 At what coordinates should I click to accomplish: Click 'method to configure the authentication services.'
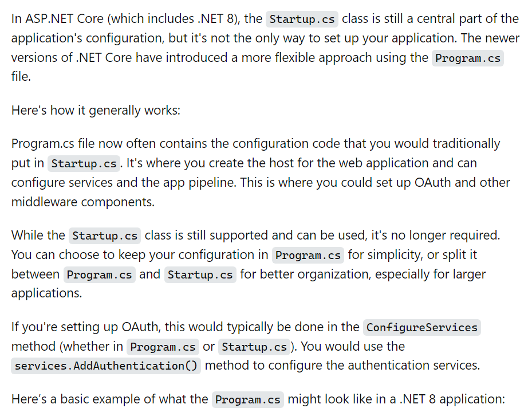[x=342, y=365]
